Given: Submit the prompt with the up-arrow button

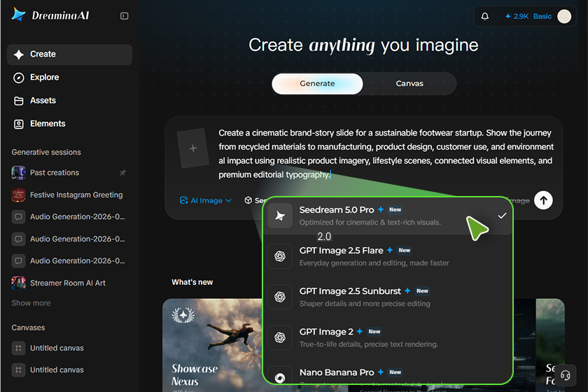Looking at the screenshot, I should coord(543,200).
